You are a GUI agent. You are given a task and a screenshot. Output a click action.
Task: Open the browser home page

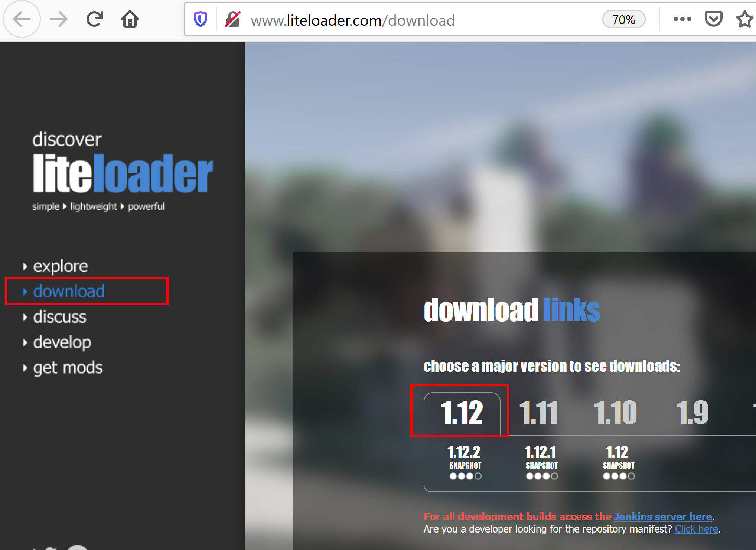(x=130, y=19)
